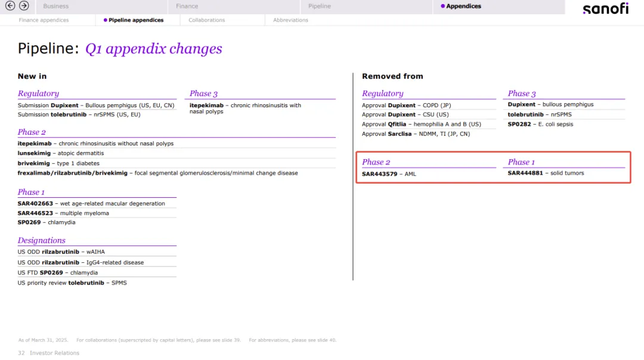Screen dimensions: 644x360
Task: Click US ODD rilzabrutinib wAIHA row
Action: pyautogui.click(x=61, y=252)
